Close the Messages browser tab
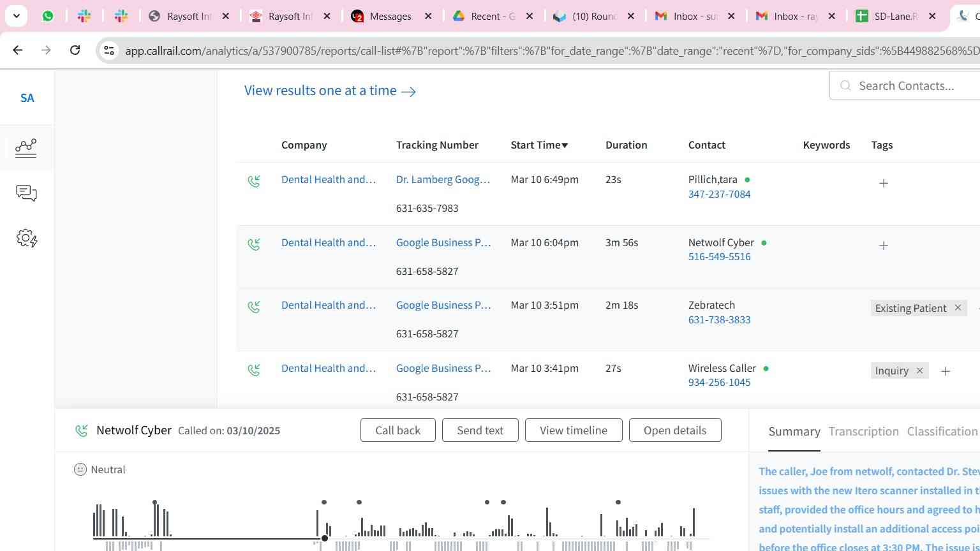Viewport: 980px width, 551px height. click(x=428, y=16)
